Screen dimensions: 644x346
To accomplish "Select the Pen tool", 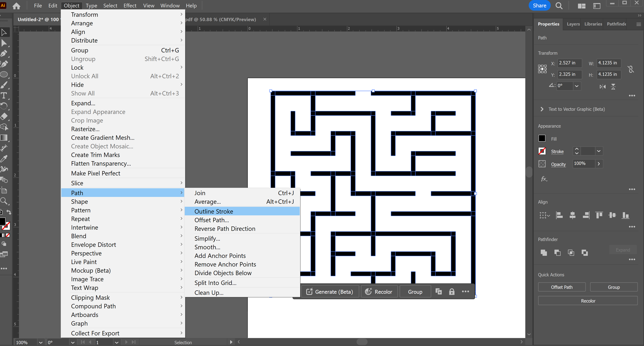I will 4,53.
